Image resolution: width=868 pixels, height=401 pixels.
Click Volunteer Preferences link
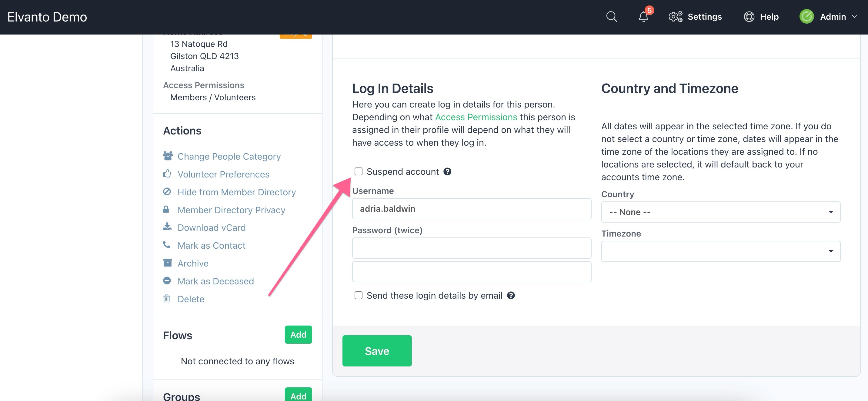click(x=223, y=174)
